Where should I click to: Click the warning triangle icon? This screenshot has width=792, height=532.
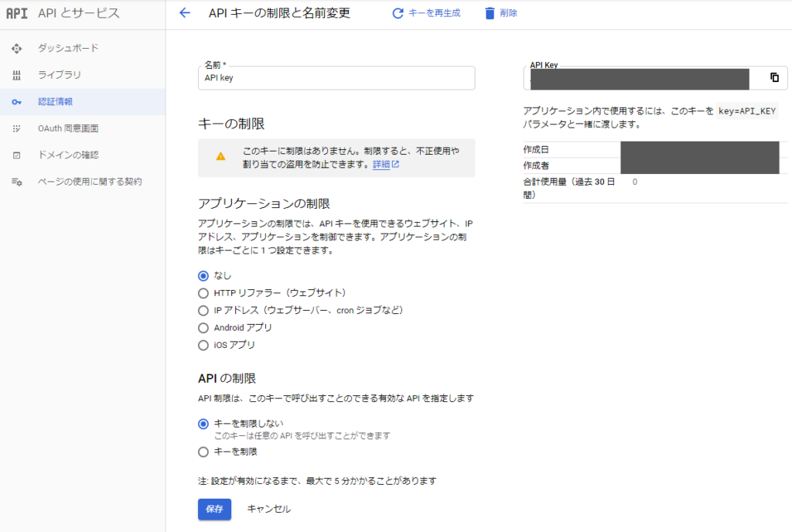click(220, 156)
